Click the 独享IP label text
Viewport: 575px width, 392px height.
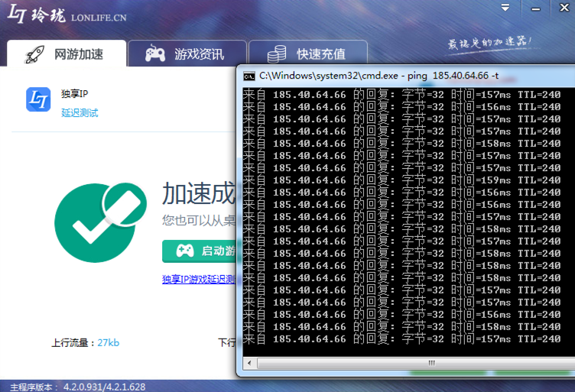74,94
